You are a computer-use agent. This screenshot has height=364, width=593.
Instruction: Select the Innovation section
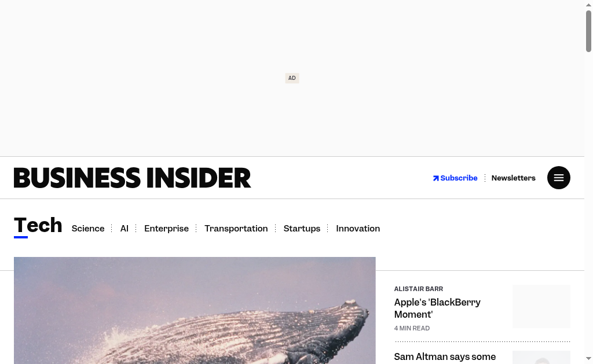358,229
